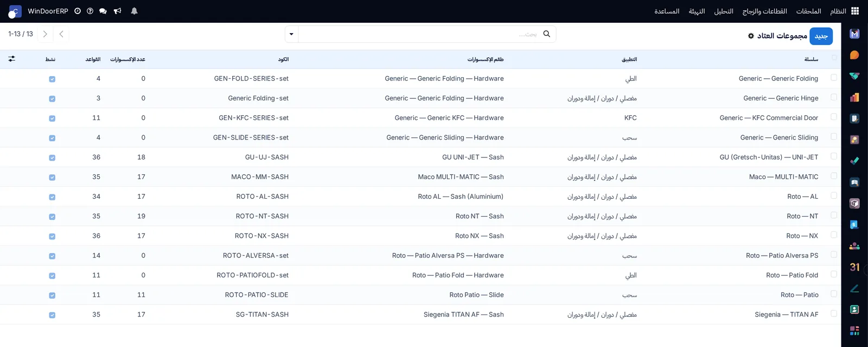This screenshot has width=868, height=347.
Task: Open the التهيئة menu
Action: coord(697,11)
